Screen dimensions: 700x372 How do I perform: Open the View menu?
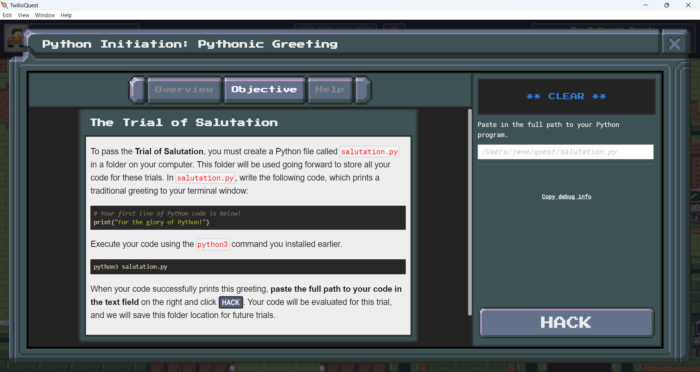point(23,15)
